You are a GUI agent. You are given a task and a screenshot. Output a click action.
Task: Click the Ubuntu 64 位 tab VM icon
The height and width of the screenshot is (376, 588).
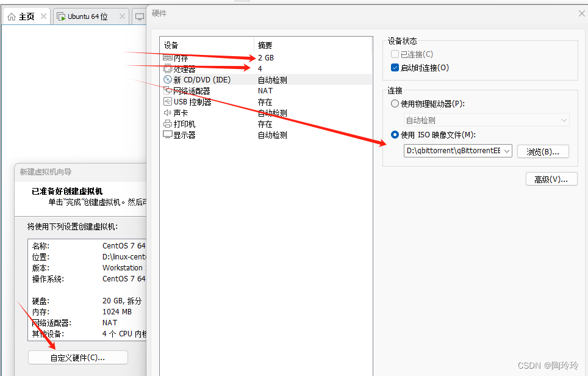click(61, 16)
